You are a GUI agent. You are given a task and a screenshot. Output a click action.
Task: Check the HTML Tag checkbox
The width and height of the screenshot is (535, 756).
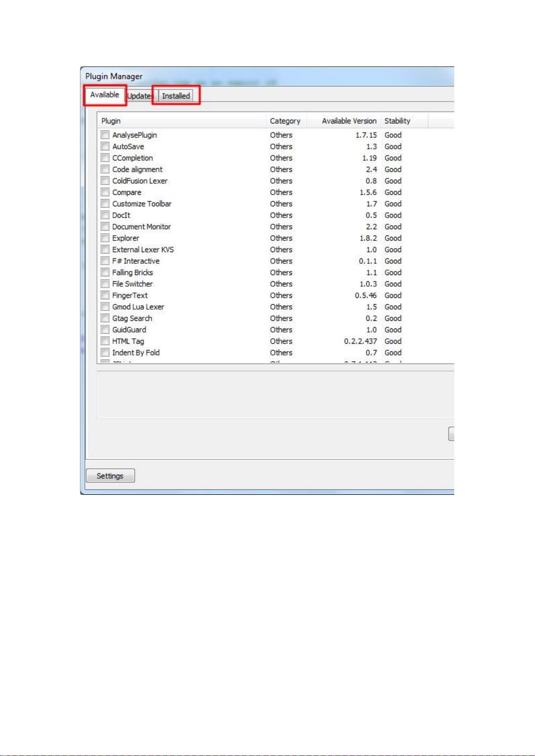point(105,341)
